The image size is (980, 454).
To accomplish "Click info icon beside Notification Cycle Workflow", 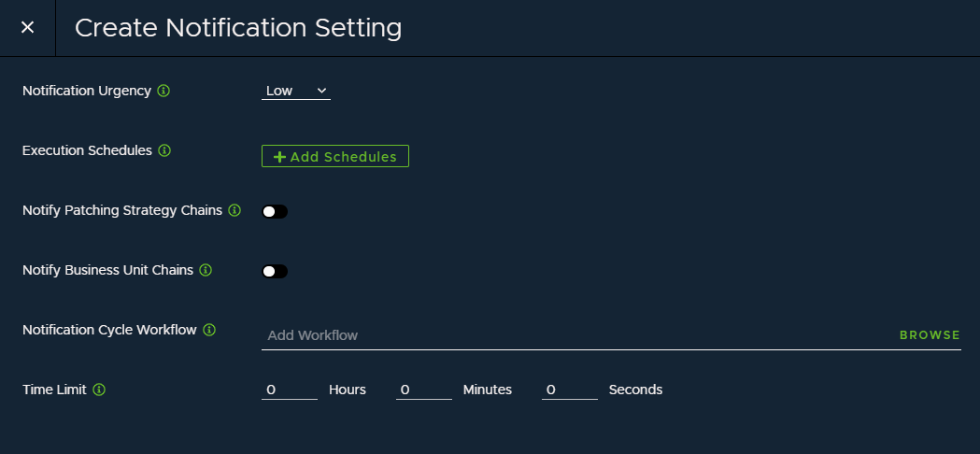I will 209,330.
